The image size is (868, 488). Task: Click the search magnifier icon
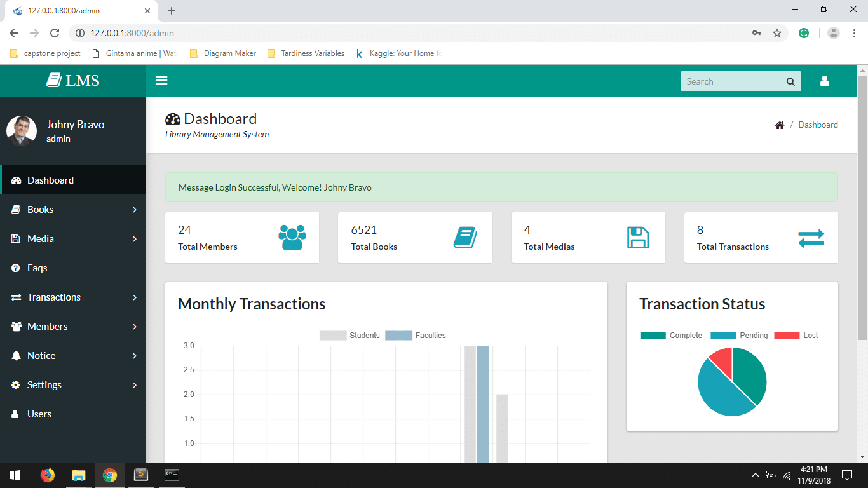pyautogui.click(x=790, y=81)
